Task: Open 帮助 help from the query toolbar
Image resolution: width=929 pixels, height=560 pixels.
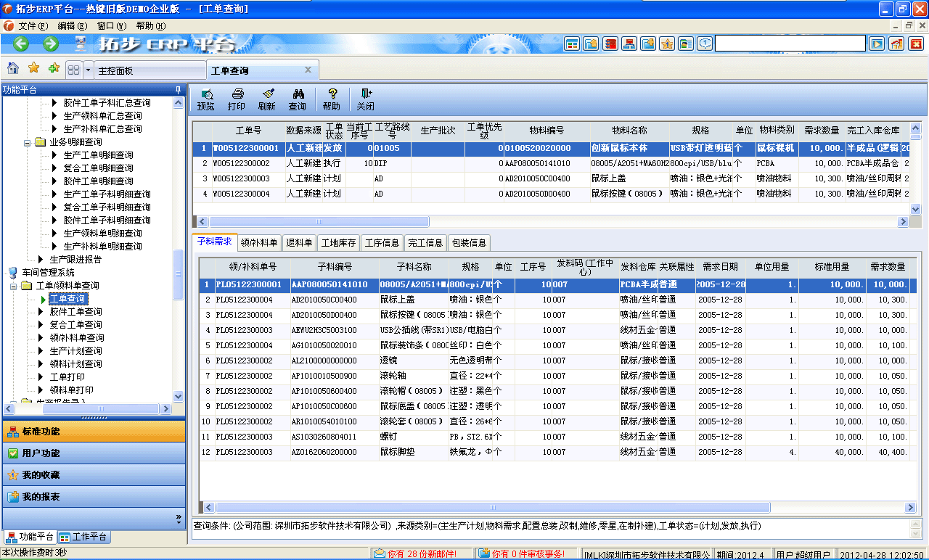Action: 332,98
